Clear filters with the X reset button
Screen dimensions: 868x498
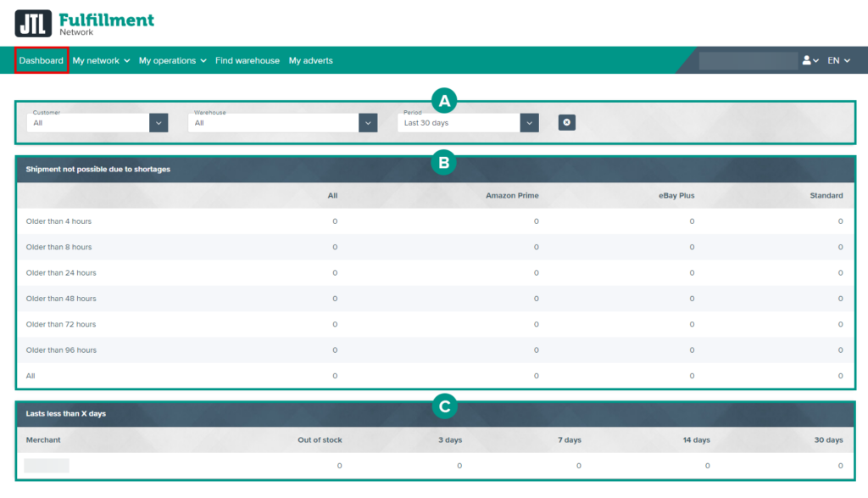[567, 123]
